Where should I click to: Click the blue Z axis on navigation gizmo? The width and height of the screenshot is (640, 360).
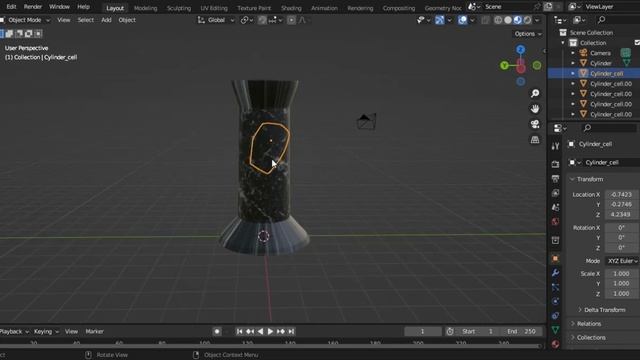(520, 50)
